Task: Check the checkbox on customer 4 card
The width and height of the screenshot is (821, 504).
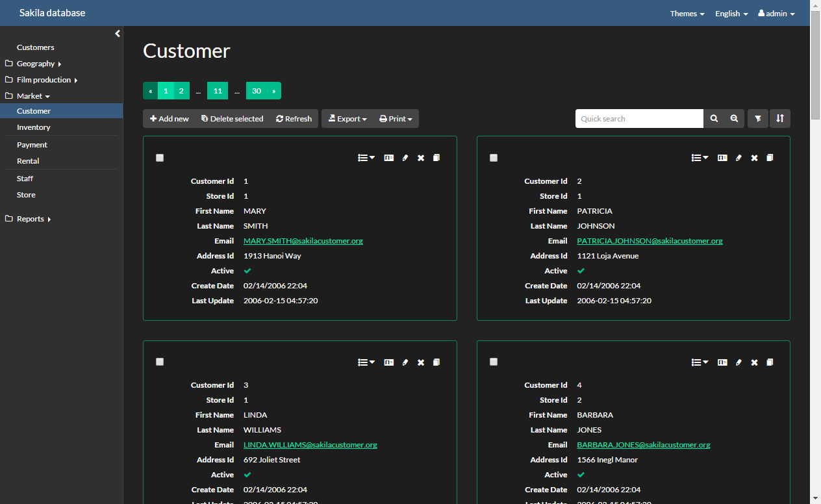Action: pyautogui.click(x=494, y=362)
